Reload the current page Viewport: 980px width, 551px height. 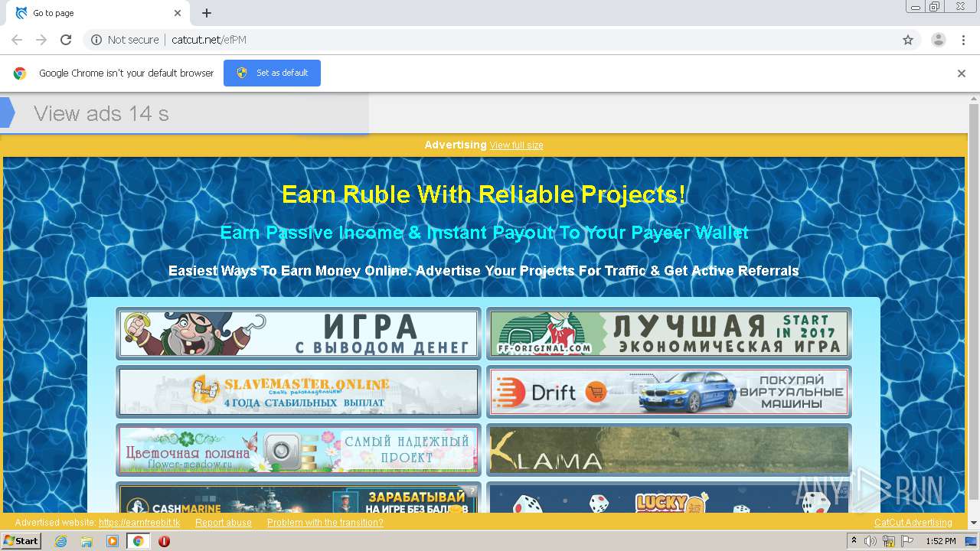coord(66,40)
